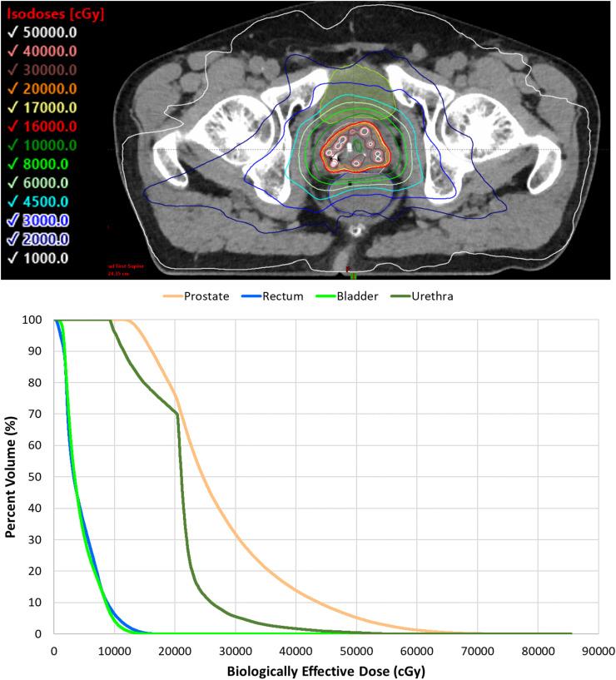
Task: Toggle the 8000.0 isodose checkmark
Action: [13, 164]
